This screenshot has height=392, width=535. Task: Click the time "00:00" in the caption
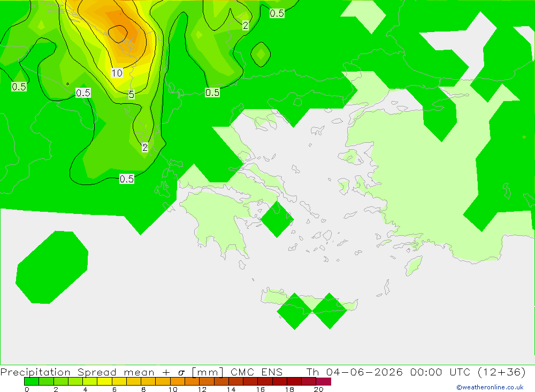pos(426,372)
